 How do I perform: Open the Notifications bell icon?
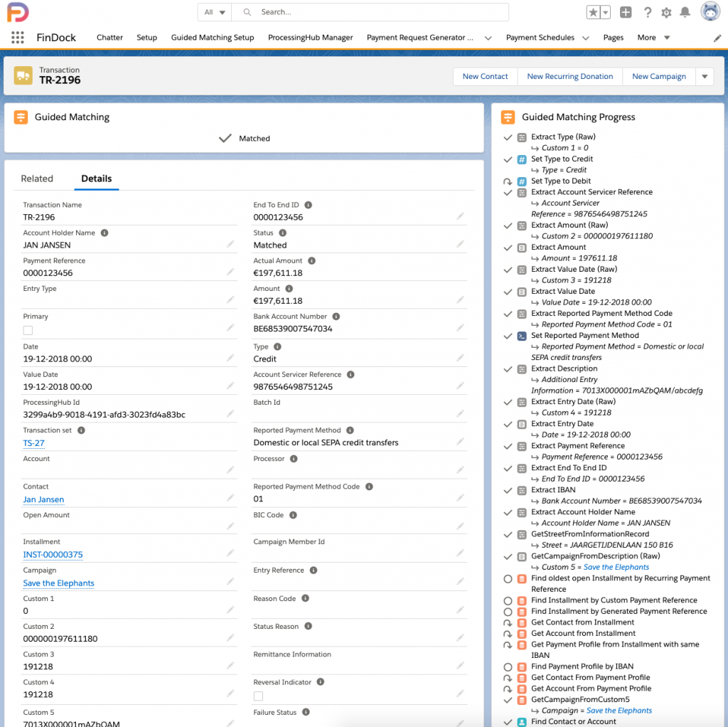tap(685, 13)
